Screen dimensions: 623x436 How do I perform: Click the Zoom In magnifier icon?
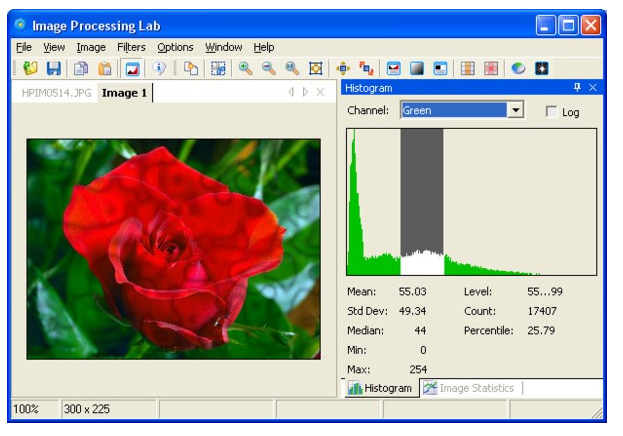point(246,68)
